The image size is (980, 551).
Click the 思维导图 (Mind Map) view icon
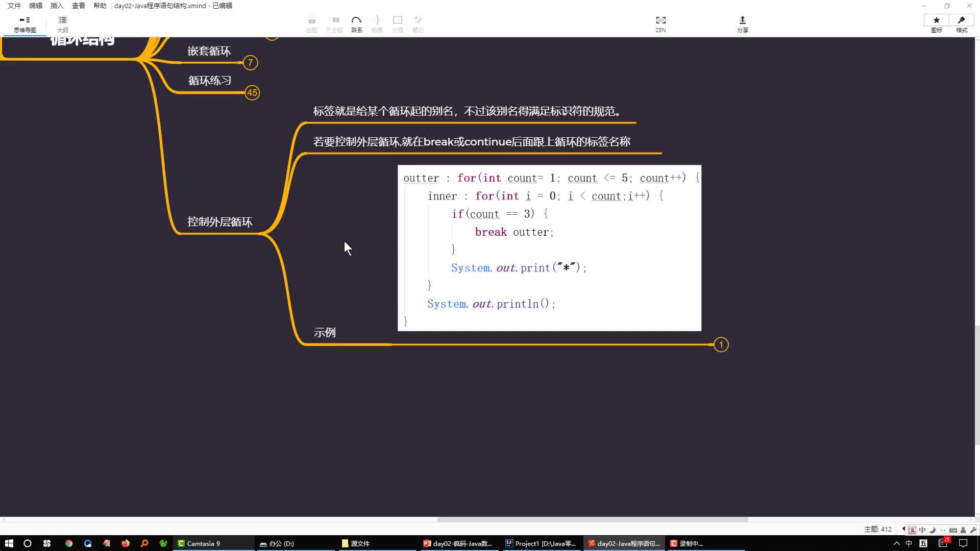click(x=24, y=23)
